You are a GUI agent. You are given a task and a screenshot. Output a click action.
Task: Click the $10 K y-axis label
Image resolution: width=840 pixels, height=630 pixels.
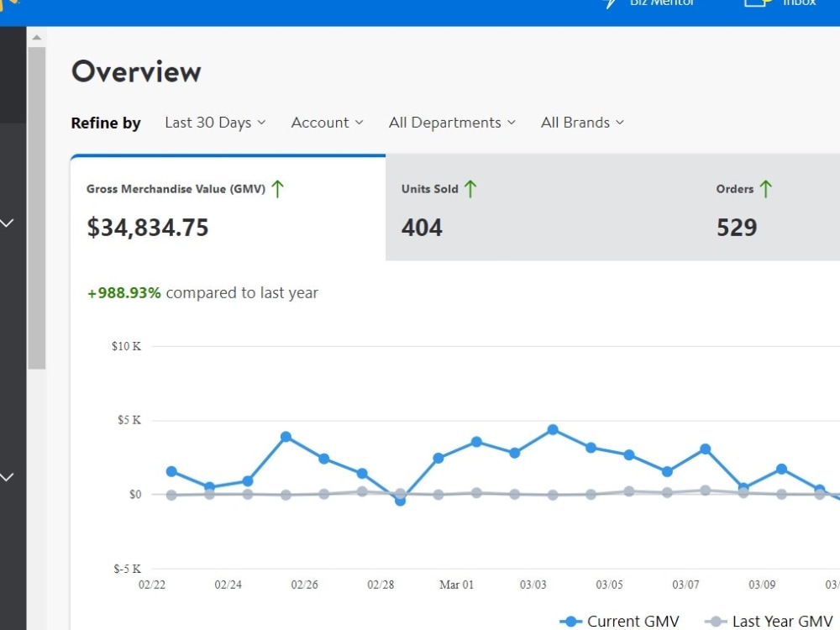pyautogui.click(x=127, y=346)
